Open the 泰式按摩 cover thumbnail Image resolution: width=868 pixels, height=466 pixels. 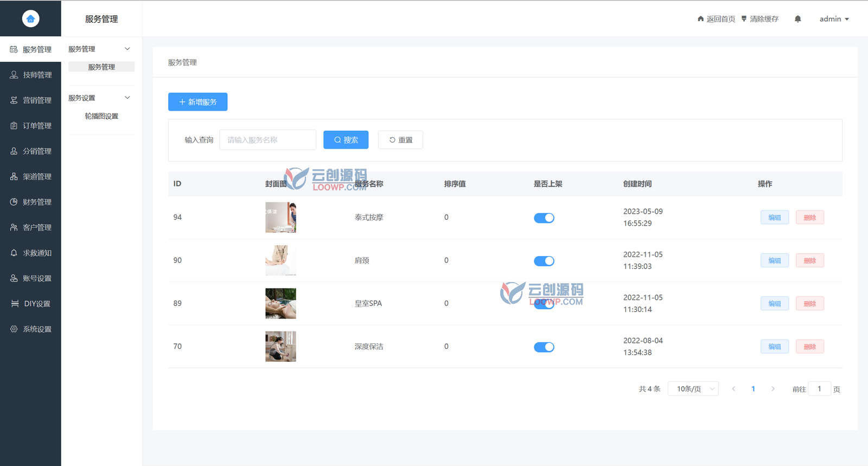280,218
